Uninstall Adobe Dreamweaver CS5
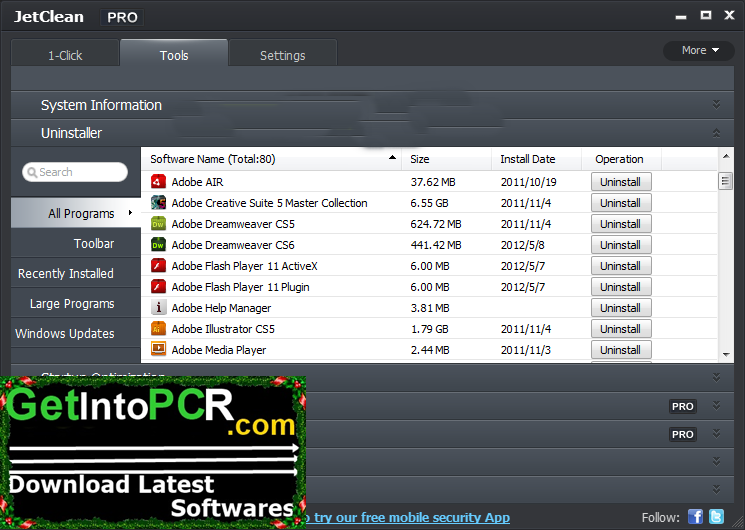Image resolution: width=745 pixels, height=530 pixels. point(621,224)
